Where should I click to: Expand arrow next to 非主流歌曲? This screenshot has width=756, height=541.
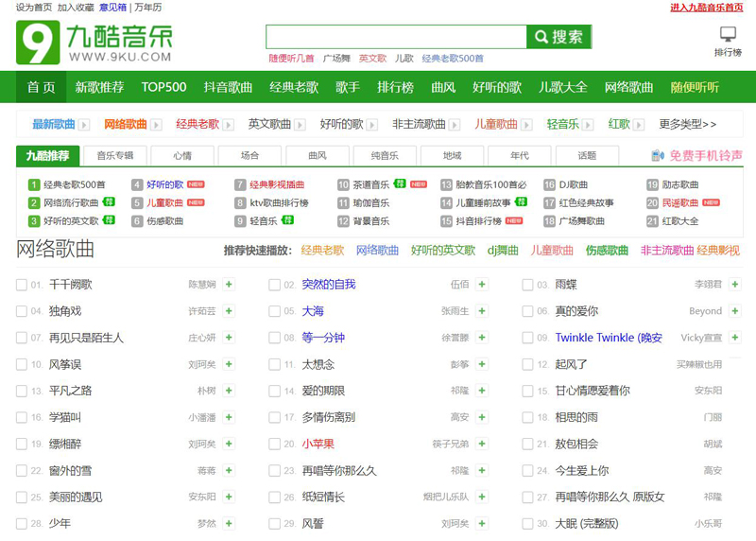(x=455, y=125)
